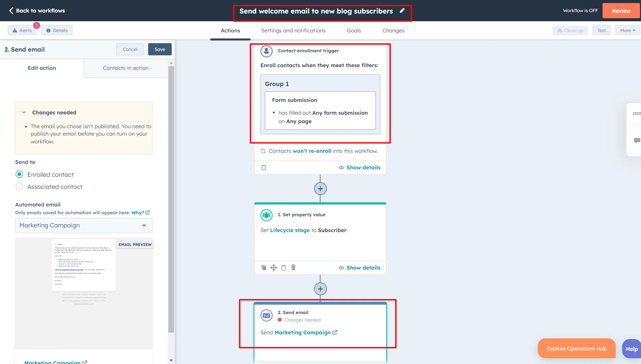Screen dimensions: 641x364
Task: Click the Review button
Action: (621, 10)
